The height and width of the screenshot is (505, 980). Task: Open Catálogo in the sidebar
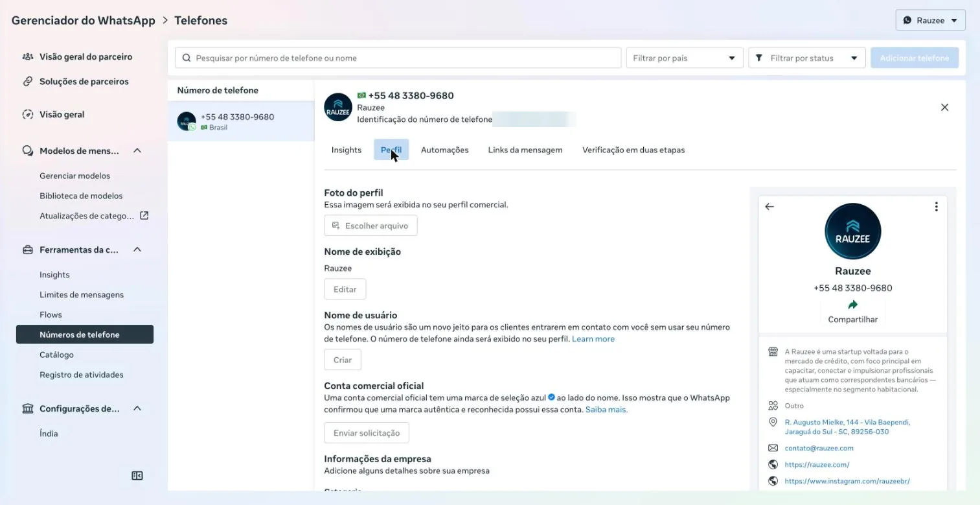tap(57, 355)
